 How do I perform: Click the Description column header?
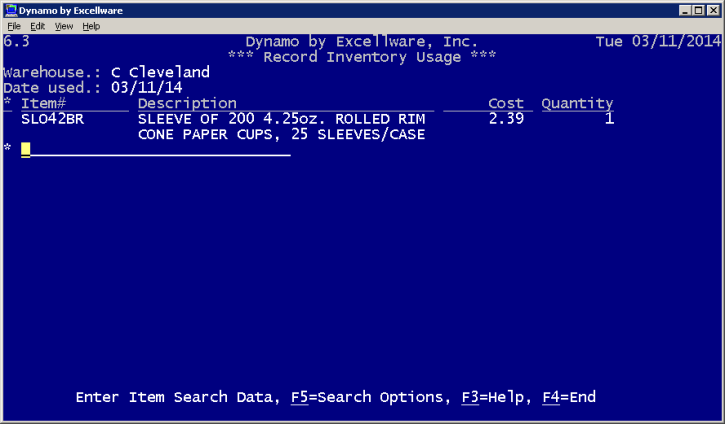187,103
